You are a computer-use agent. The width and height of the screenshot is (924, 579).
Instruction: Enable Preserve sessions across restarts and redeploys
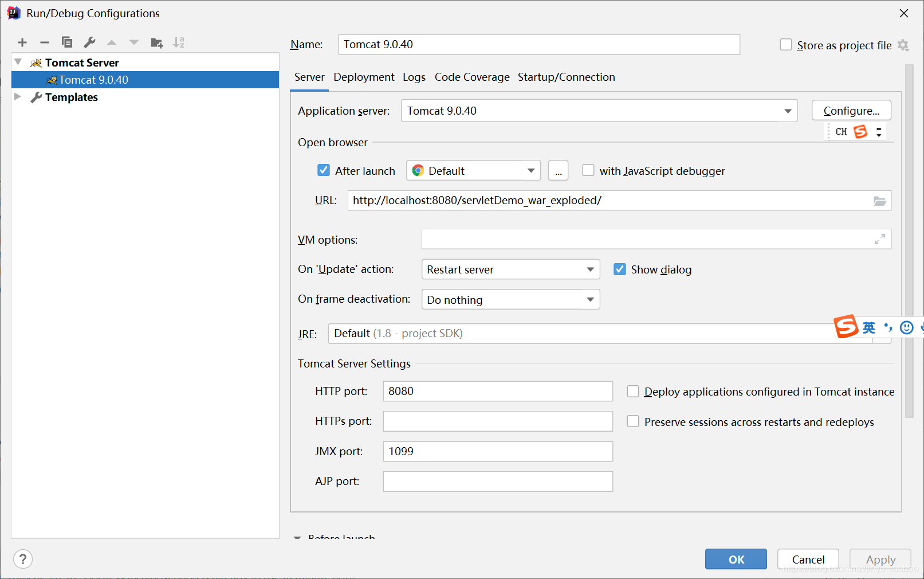click(633, 421)
